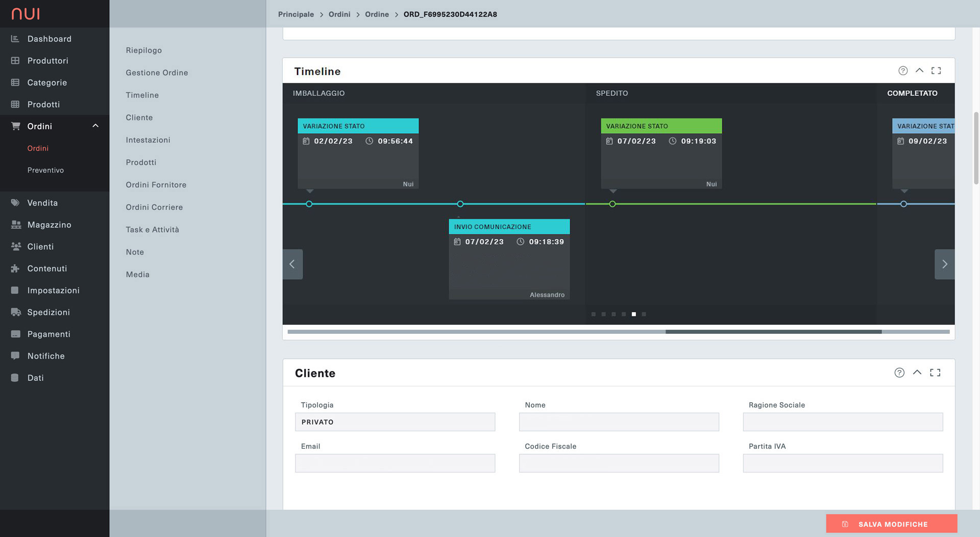Click the Spedizioni truck icon in sidebar
This screenshot has height=537, width=980.
tap(15, 312)
